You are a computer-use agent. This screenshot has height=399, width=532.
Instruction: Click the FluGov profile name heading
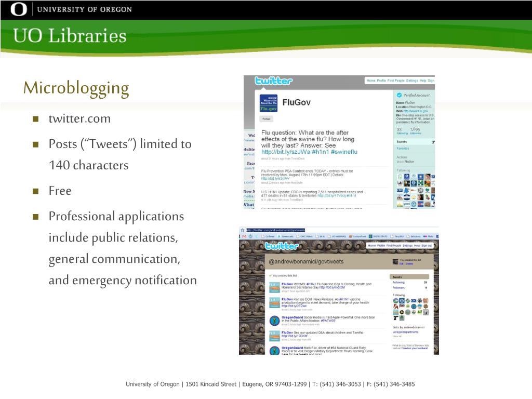[x=296, y=102]
